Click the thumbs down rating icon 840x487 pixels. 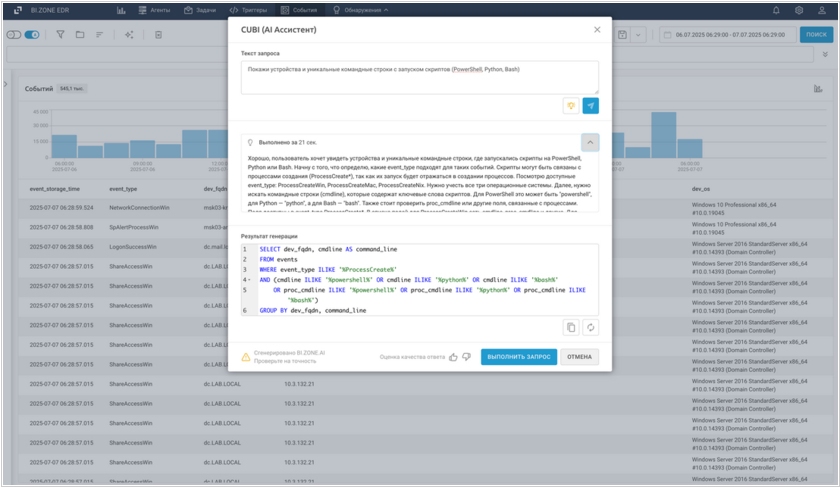tap(467, 357)
